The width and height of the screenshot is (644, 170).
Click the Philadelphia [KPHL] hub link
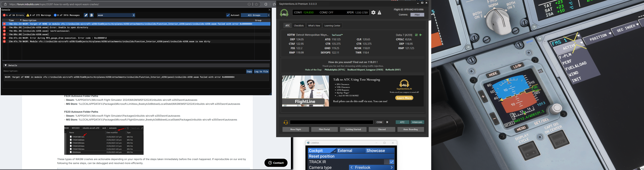tap(335, 70)
